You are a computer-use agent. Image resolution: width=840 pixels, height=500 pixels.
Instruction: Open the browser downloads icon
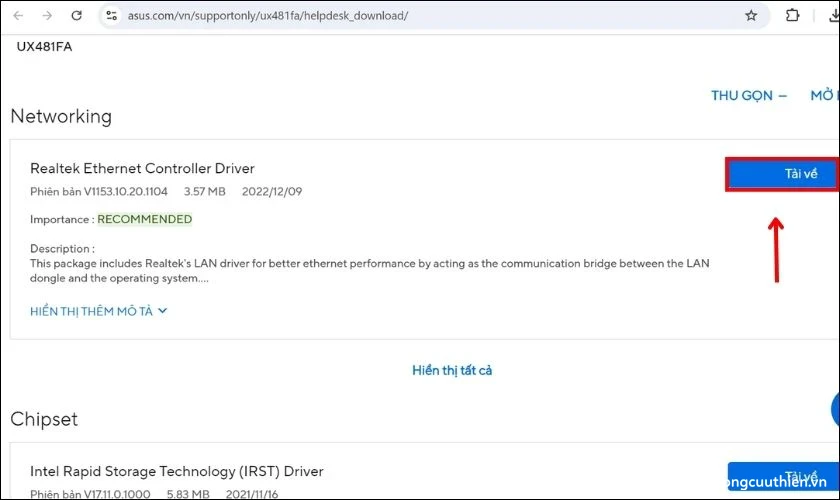[x=834, y=16]
